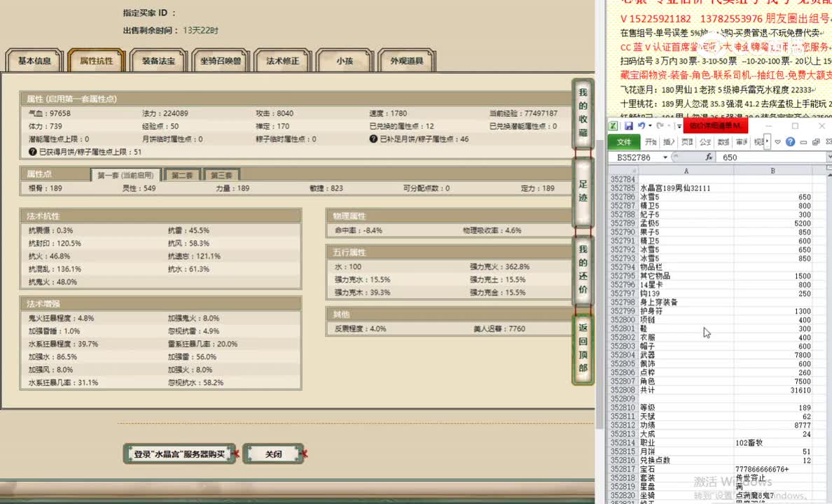Activate the 第一套 attribute set tab
The width and height of the screenshot is (832, 504).
point(127,174)
